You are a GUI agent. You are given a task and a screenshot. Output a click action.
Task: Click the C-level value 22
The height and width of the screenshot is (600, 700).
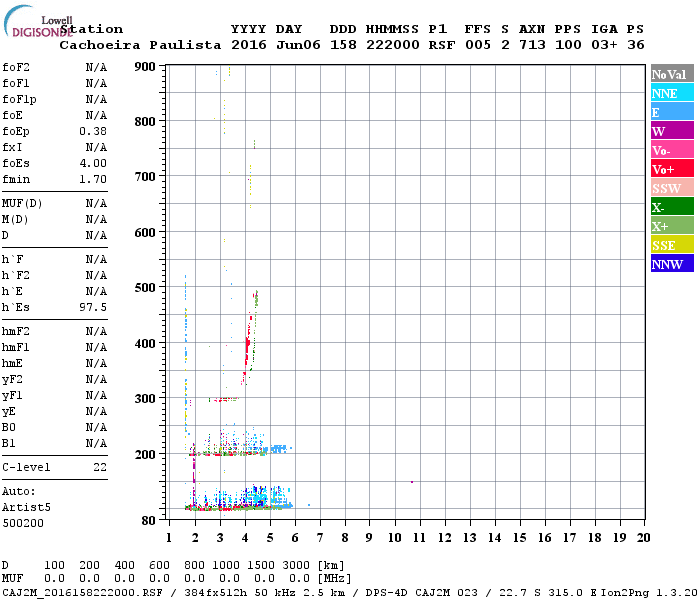[100, 467]
